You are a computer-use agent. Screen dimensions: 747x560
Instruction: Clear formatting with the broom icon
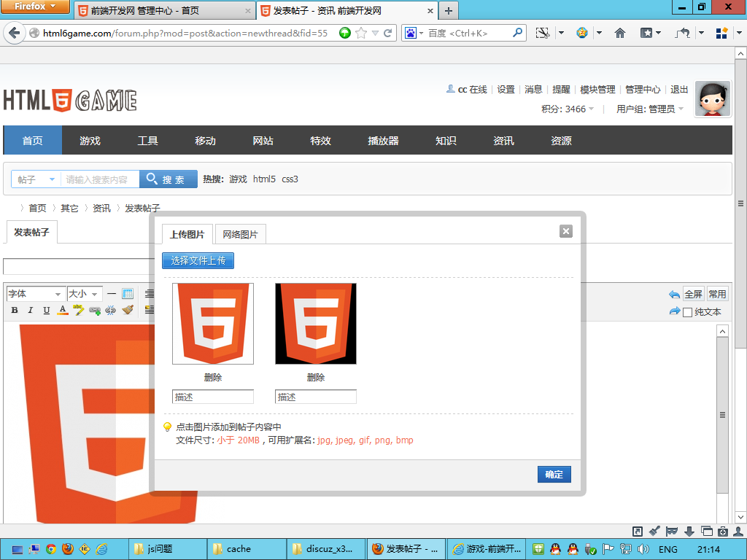pos(127,311)
